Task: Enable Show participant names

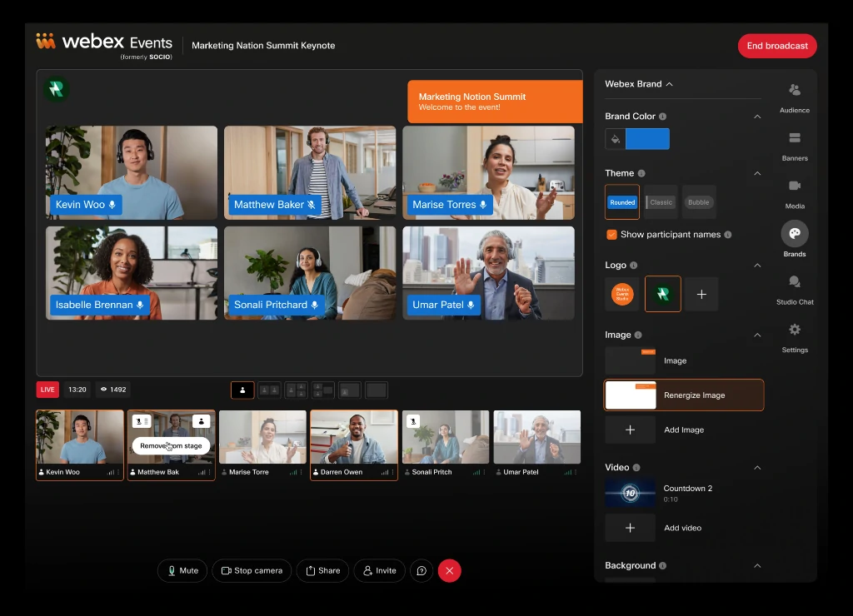Action: (611, 235)
